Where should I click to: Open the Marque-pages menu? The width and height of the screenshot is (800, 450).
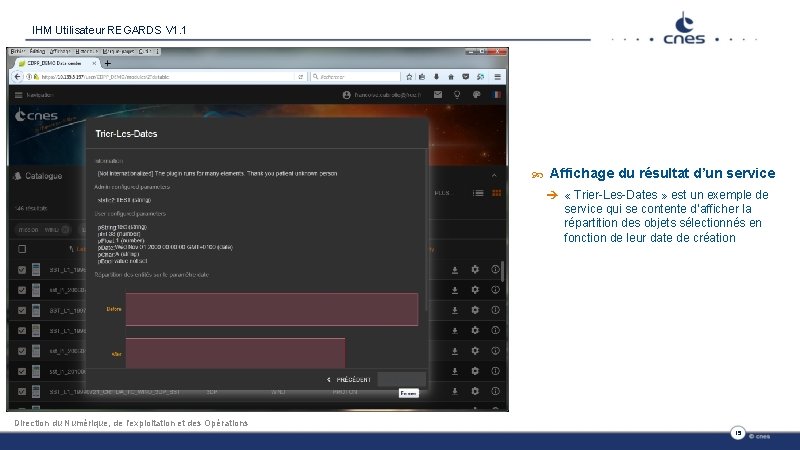(118, 52)
